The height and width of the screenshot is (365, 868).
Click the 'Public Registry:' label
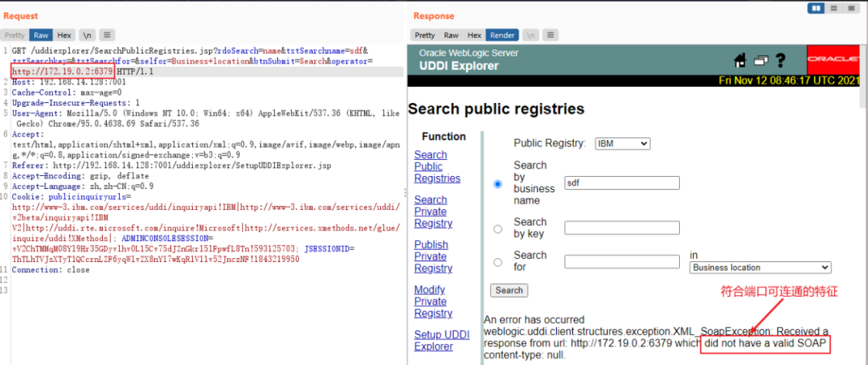(x=550, y=143)
